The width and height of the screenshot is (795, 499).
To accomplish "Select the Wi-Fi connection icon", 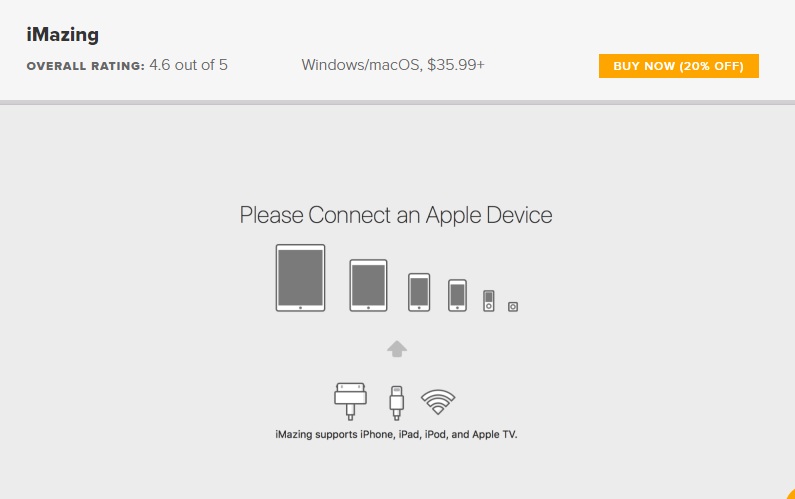I will point(438,402).
